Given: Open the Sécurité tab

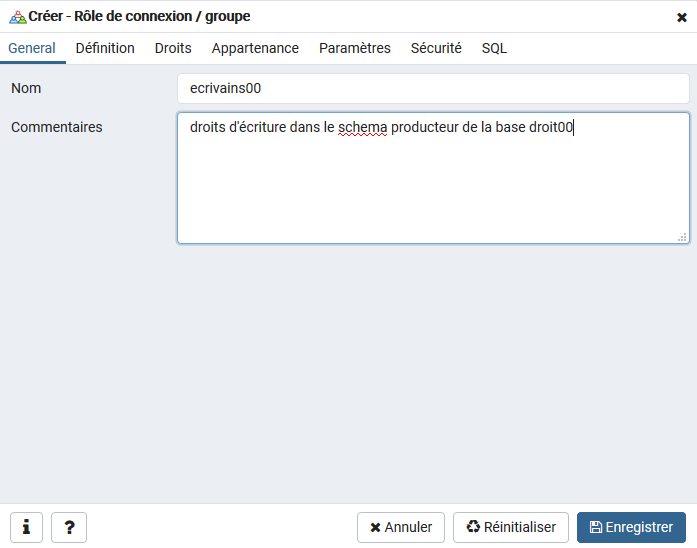Looking at the screenshot, I should point(436,48).
